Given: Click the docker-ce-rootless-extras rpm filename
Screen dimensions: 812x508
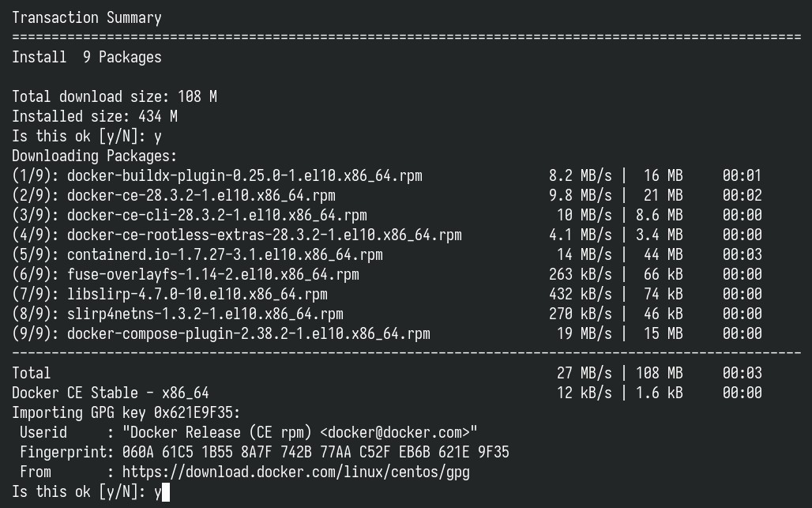Looking at the screenshot, I should 265,235.
